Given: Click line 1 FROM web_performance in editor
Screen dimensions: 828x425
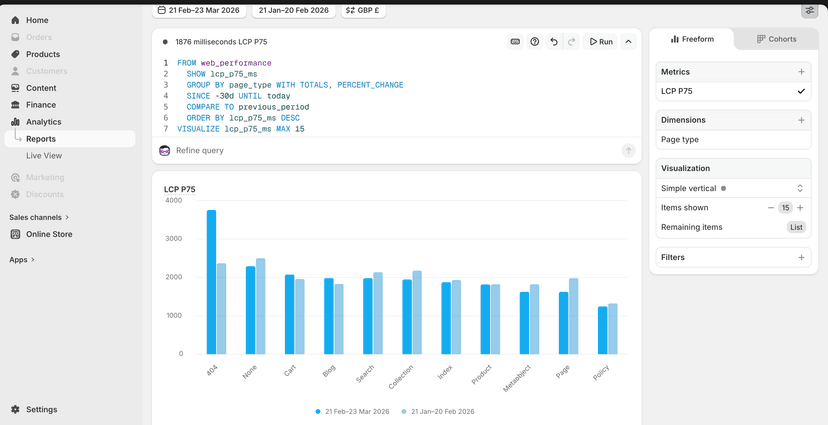Looking at the screenshot, I should click(224, 63).
